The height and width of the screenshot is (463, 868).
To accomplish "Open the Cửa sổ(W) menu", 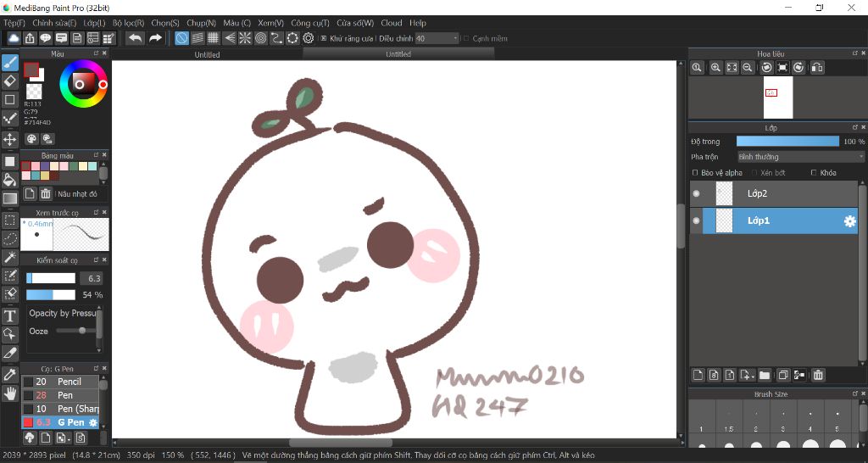I will (x=355, y=23).
